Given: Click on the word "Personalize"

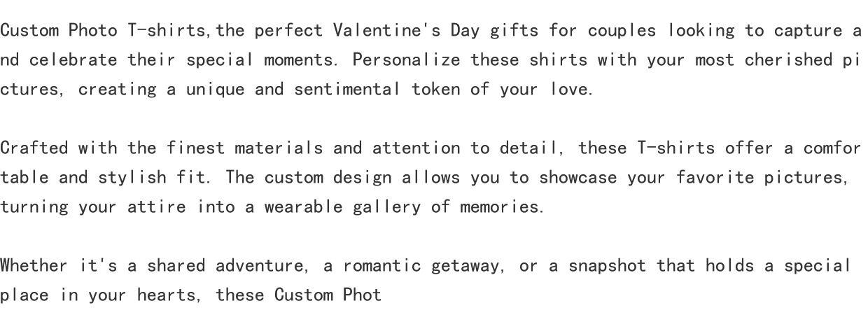Looking at the screenshot, I should point(406,60).
